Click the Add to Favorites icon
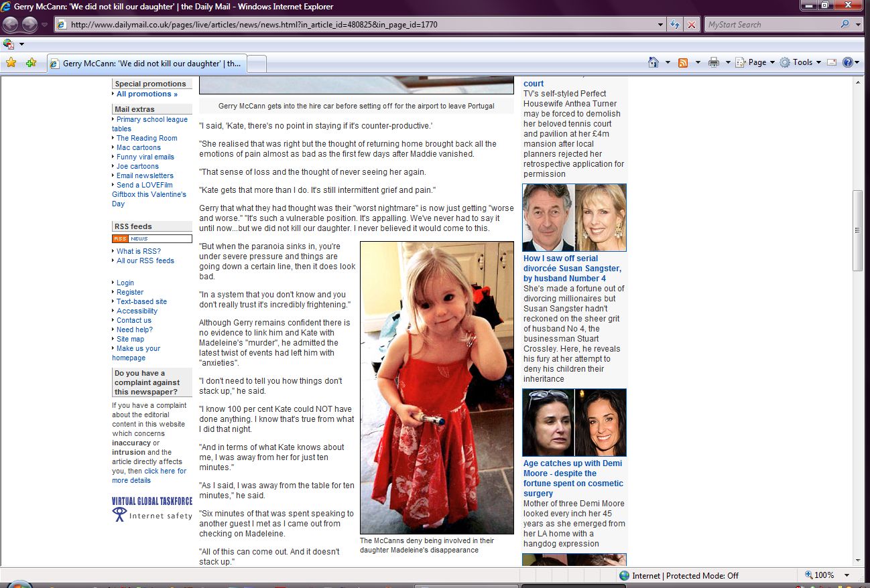The width and height of the screenshot is (870, 588). pyautogui.click(x=31, y=63)
